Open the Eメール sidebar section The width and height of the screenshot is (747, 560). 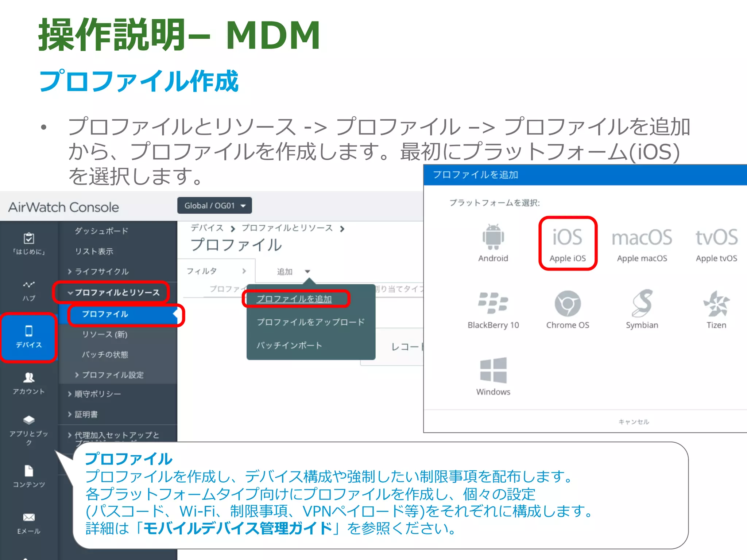click(x=29, y=523)
